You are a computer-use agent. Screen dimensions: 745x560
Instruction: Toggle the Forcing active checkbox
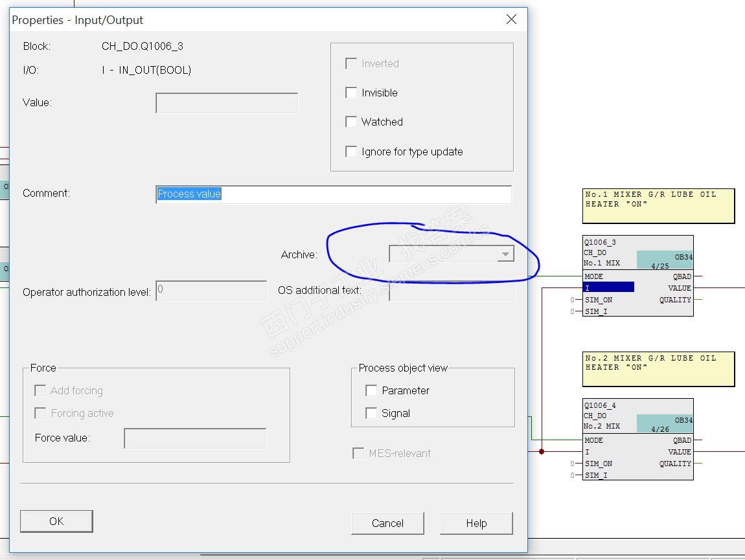(x=40, y=413)
